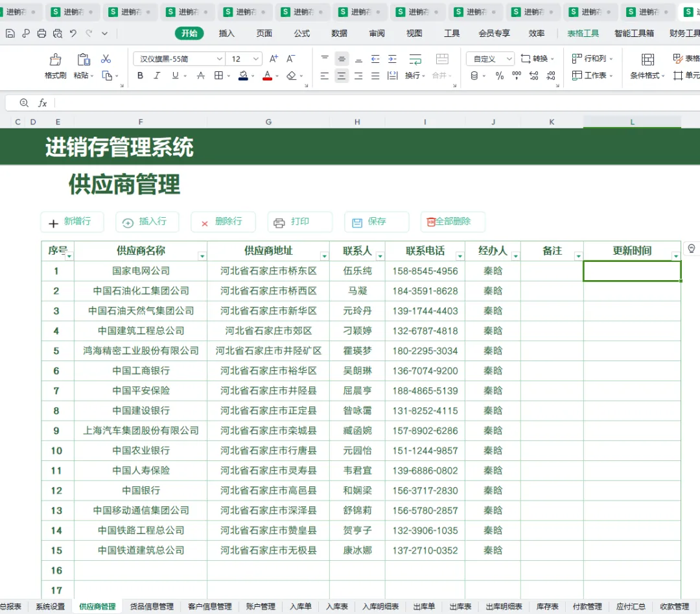Click the percent style icon
This screenshot has height=614, width=700.
tap(500, 75)
